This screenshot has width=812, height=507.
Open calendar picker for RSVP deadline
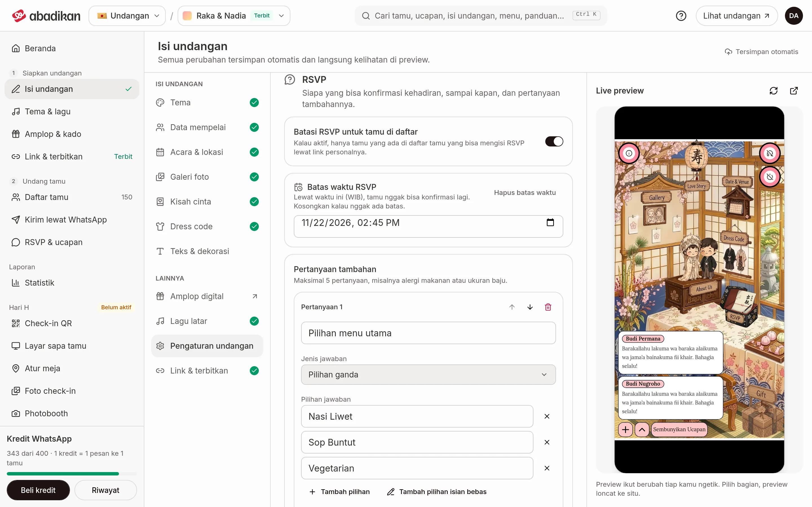(x=550, y=223)
